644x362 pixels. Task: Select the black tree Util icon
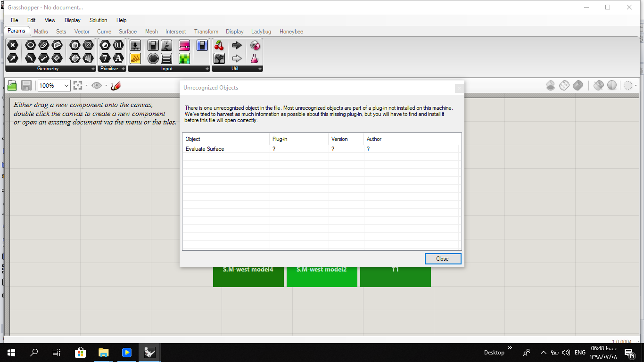coord(219,58)
